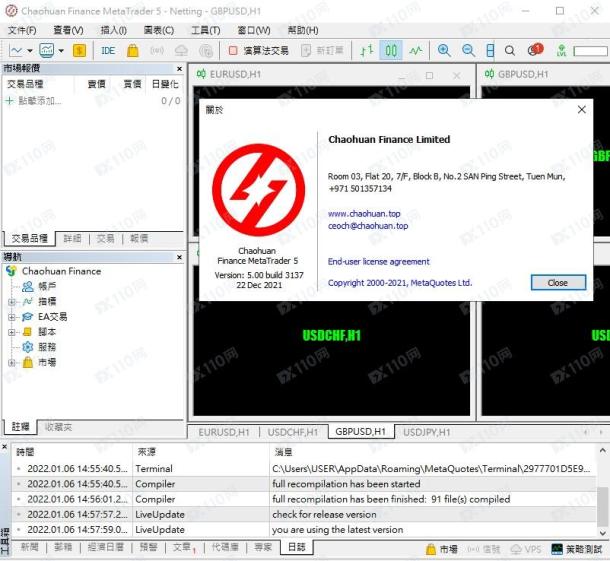610x561 pixels.
Task: Open the IDE MetaEditor button
Action: tap(108, 51)
